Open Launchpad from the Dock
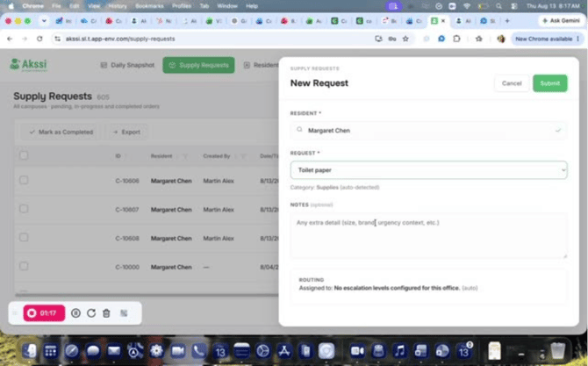Viewport: 588px width, 366px height. [x=50, y=351]
